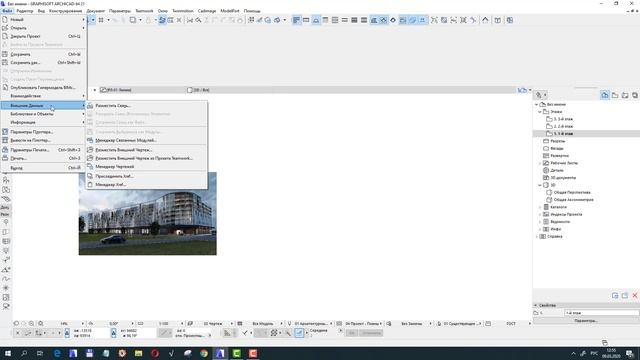Click the Параметры... button in properties panel
640x360 pixels.
click(586, 321)
